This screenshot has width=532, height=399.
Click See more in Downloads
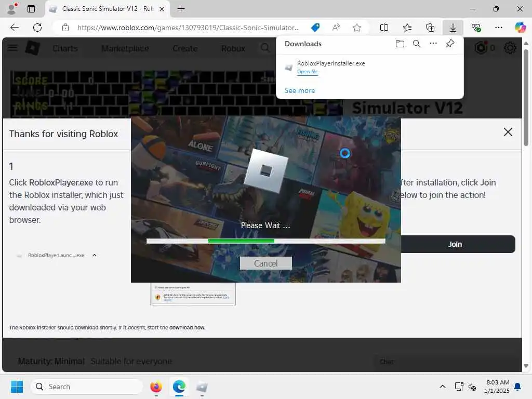300,90
